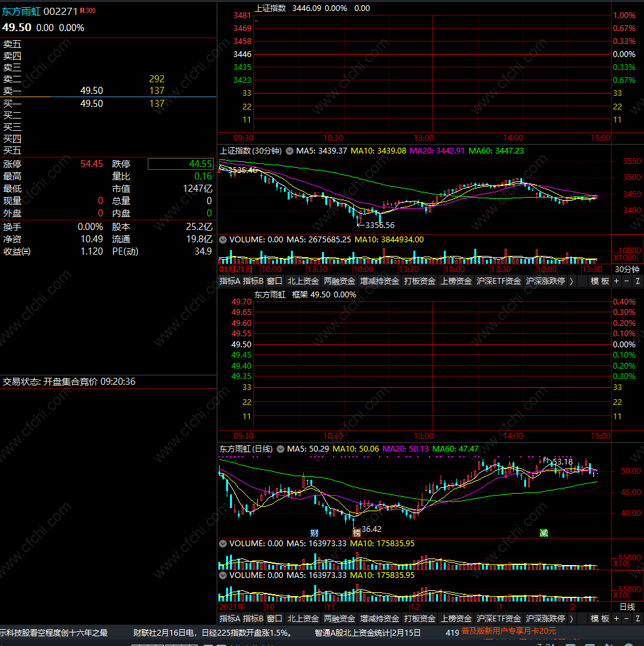Image resolution: width=644 pixels, height=646 pixels.
Task: Click 上证指数 3446.09 intraday chart title
Action: (x=312, y=8)
